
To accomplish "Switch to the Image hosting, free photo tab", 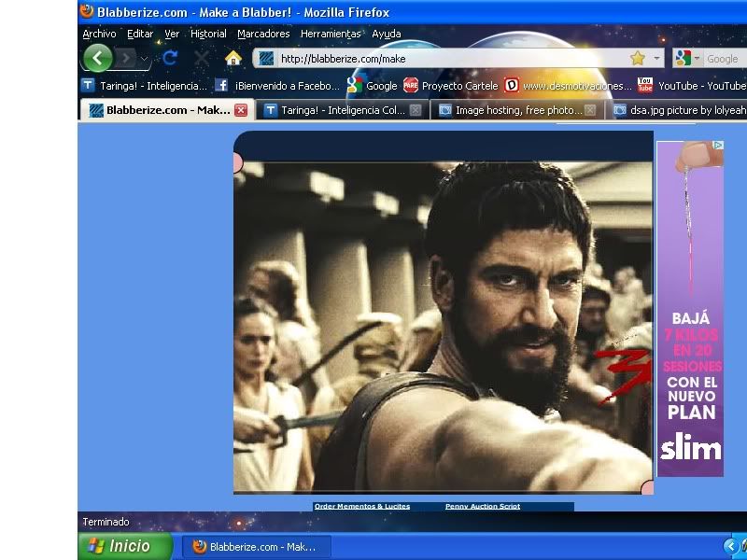I will (x=517, y=110).
